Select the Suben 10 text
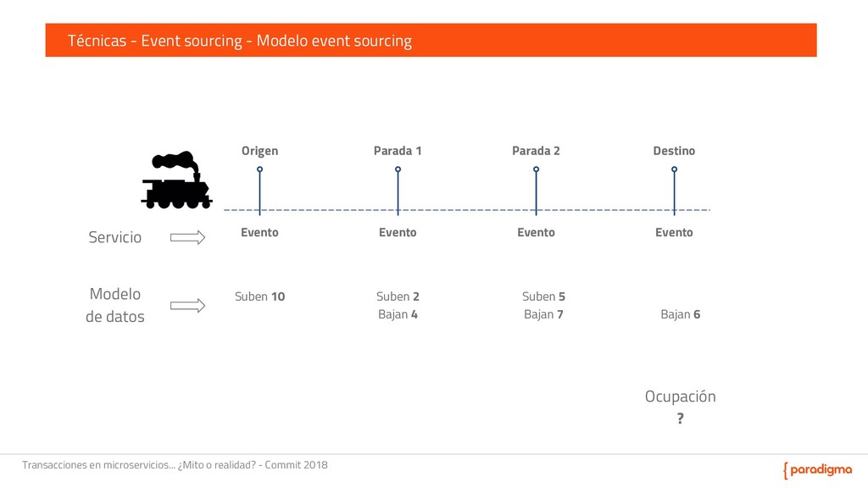868x488 pixels. point(259,297)
